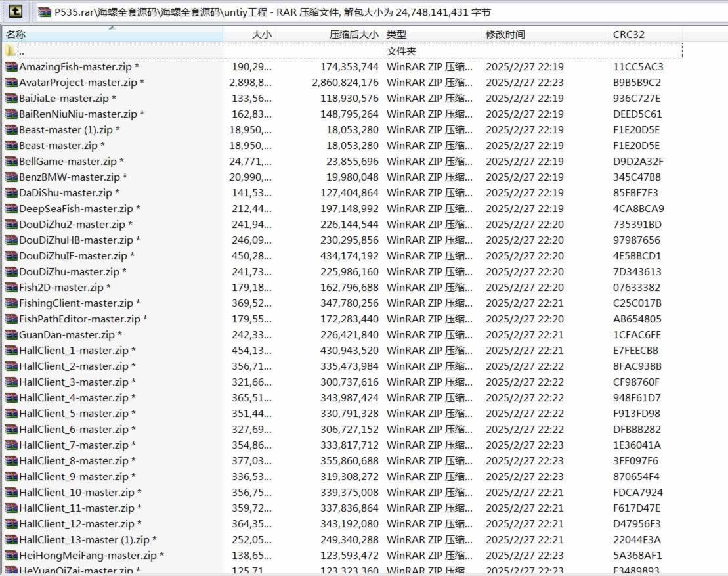
Task: Select the BaiJiaLe-master.zip file icon
Action: [x=11, y=99]
